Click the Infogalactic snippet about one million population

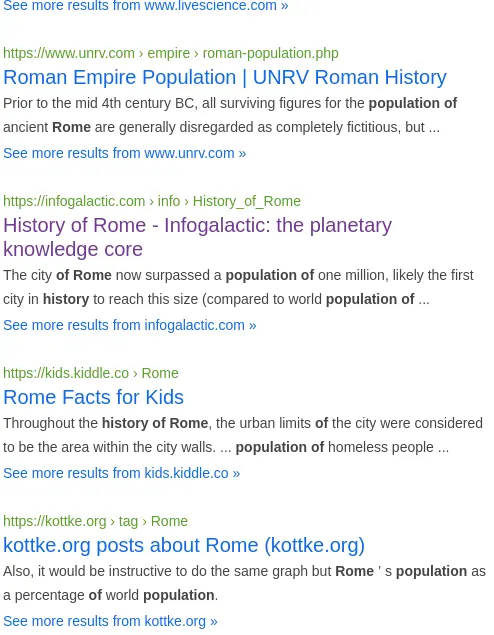click(x=238, y=287)
